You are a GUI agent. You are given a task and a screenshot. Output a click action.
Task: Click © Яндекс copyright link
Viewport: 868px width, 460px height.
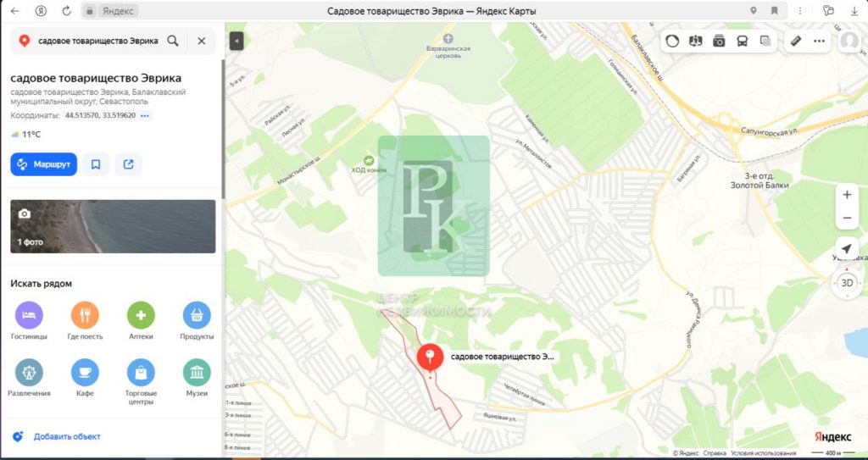click(x=686, y=453)
